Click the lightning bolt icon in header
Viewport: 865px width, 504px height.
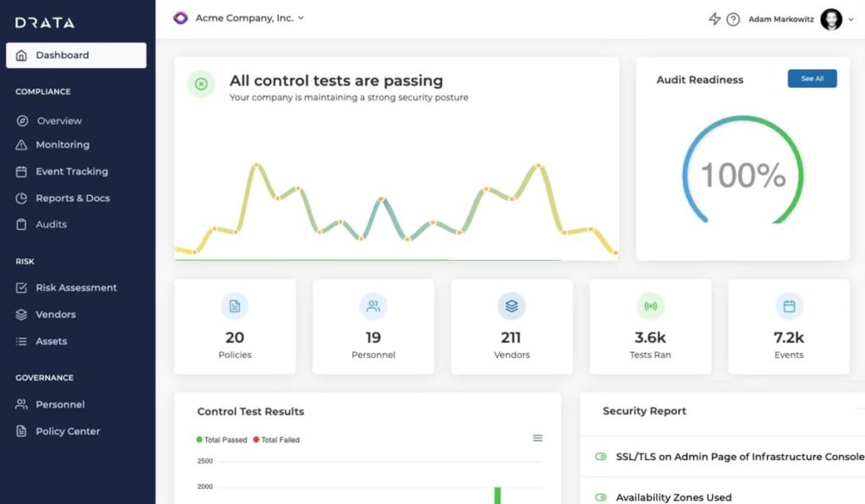(x=715, y=19)
